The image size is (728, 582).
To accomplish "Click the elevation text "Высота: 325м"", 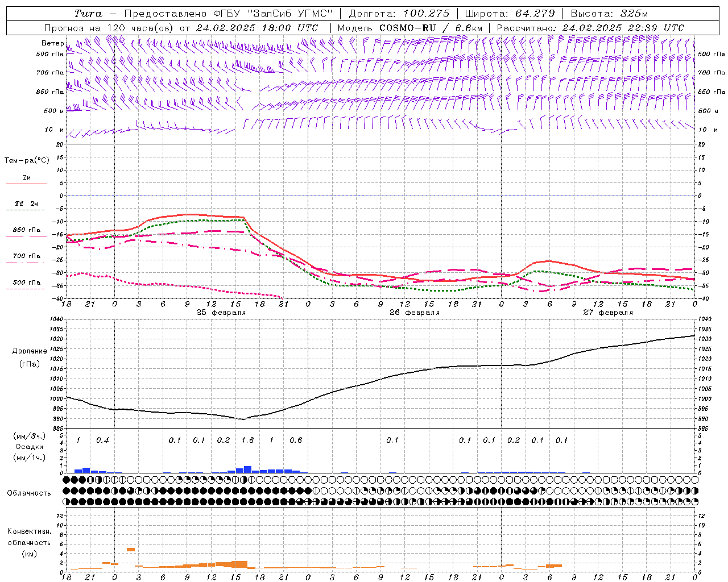I will [609, 14].
